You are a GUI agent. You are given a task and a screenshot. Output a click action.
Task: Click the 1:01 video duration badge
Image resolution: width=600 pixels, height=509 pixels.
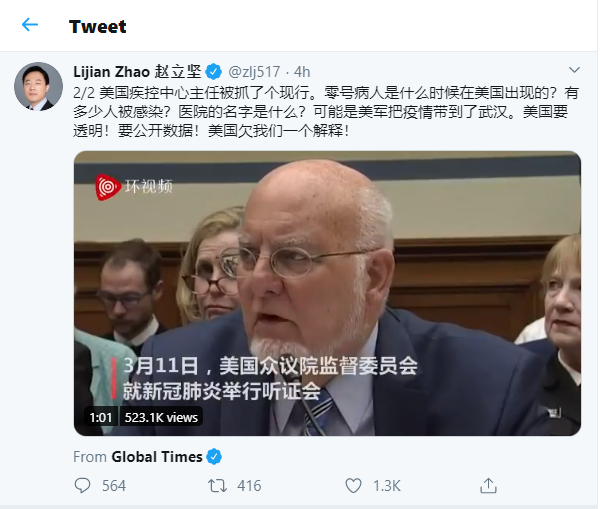click(x=101, y=417)
